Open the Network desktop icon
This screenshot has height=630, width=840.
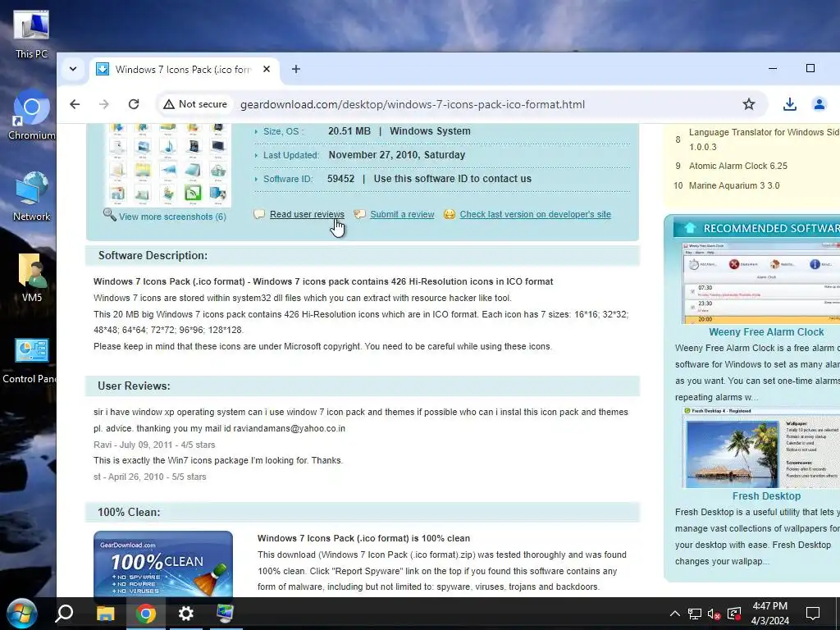[x=31, y=196]
